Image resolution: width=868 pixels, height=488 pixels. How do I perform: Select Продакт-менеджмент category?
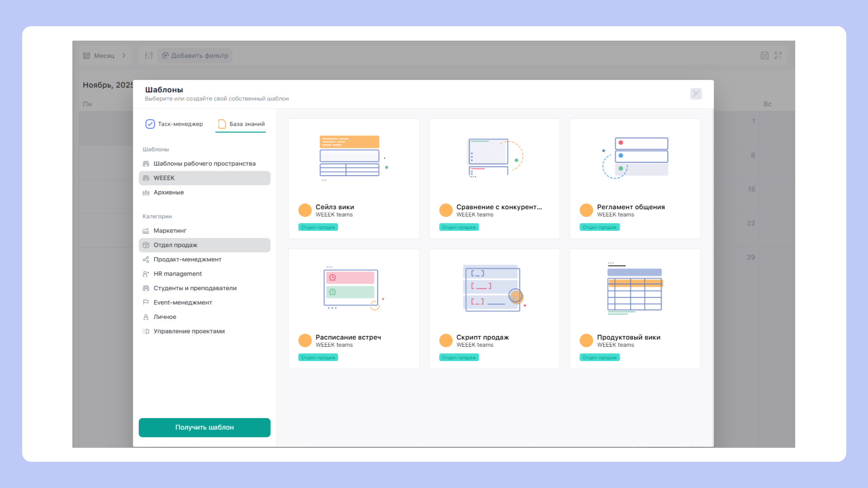click(x=187, y=259)
